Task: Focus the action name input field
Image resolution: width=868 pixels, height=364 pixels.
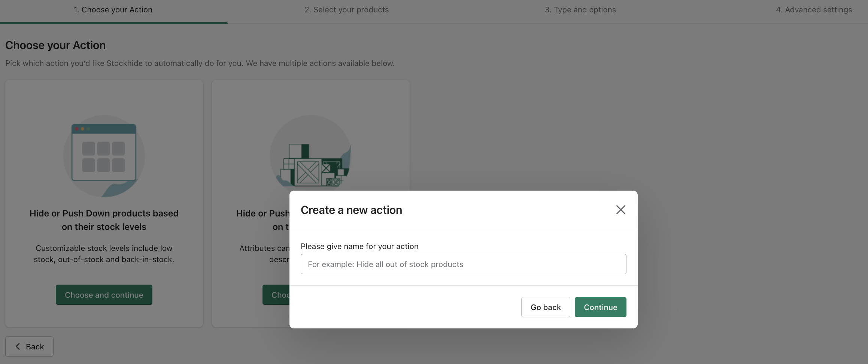Action: click(x=463, y=264)
